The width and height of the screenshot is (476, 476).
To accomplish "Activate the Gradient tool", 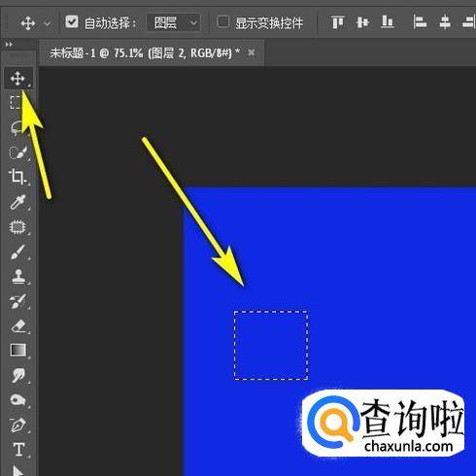I will click(18, 351).
